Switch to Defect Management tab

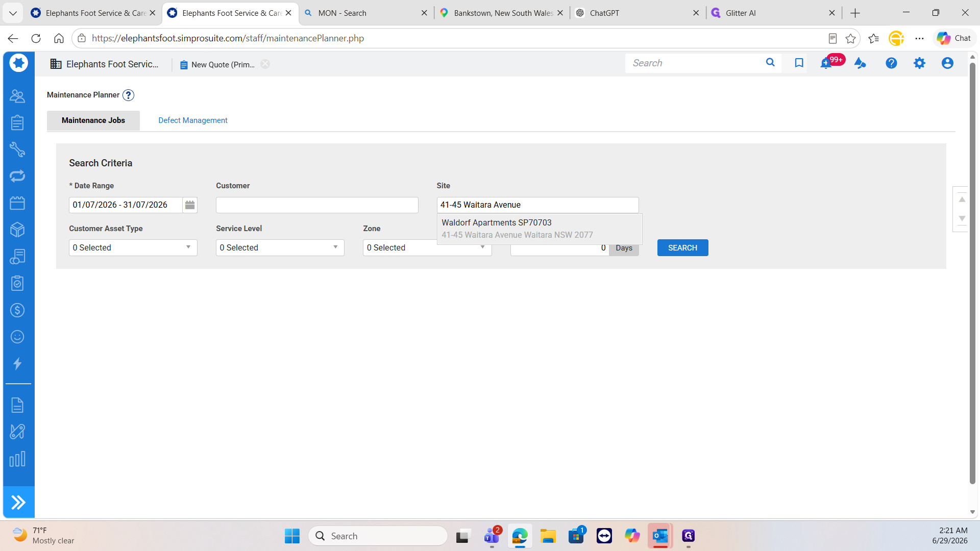coord(193,120)
